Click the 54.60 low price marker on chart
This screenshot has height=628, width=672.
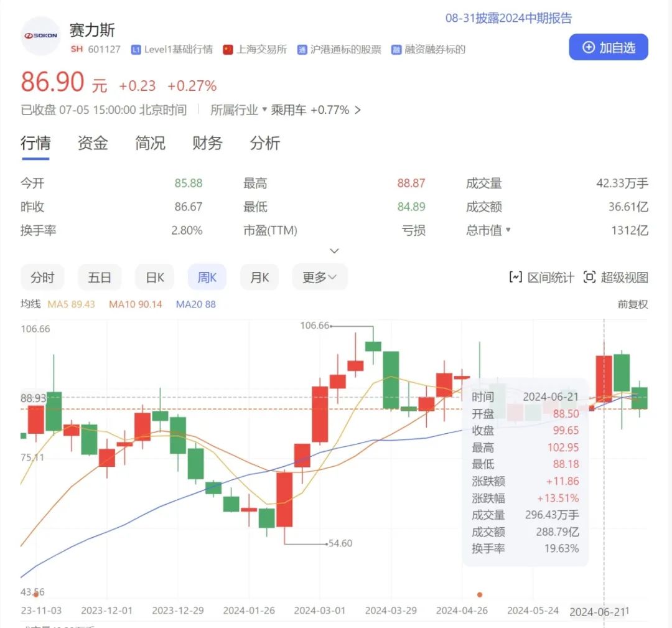(340, 543)
